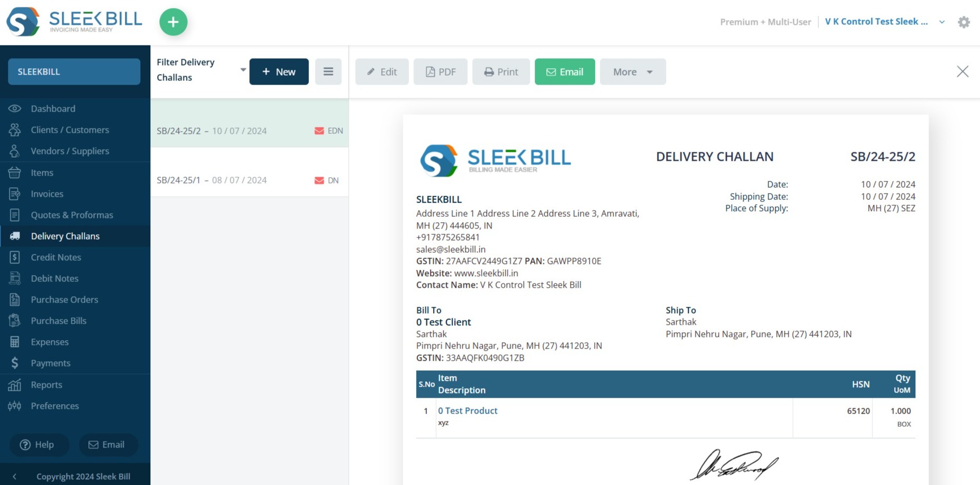Open Preferences in sidebar

tap(55, 406)
